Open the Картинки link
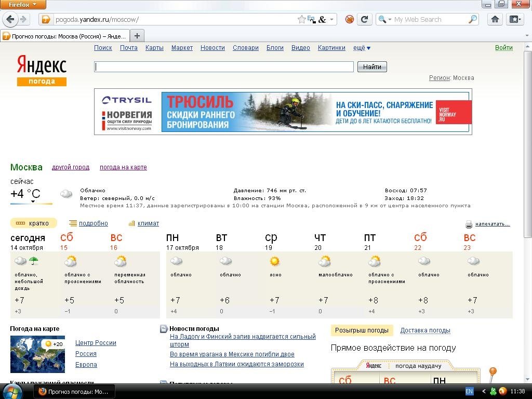The width and height of the screenshot is (532, 399). (x=331, y=48)
